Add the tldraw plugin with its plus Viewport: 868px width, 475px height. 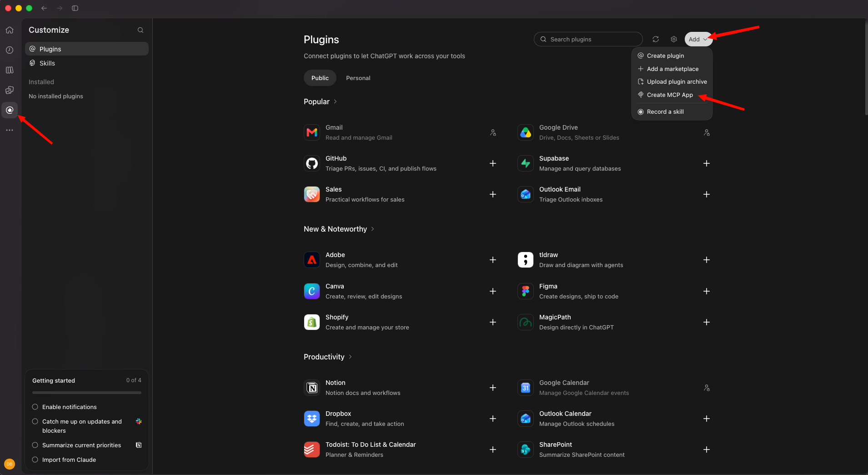click(x=707, y=260)
